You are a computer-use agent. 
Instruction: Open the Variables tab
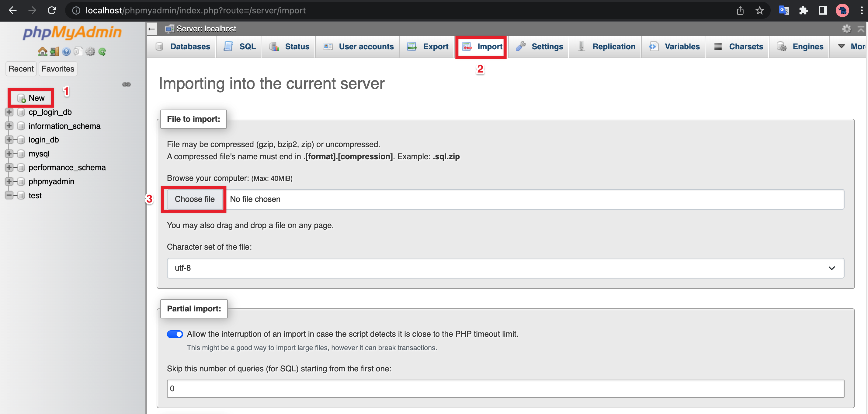pyautogui.click(x=673, y=47)
